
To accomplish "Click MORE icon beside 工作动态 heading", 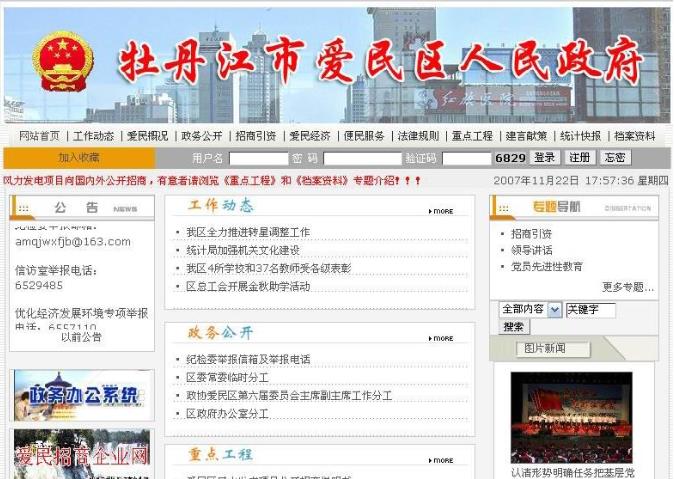I will [x=441, y=211].
